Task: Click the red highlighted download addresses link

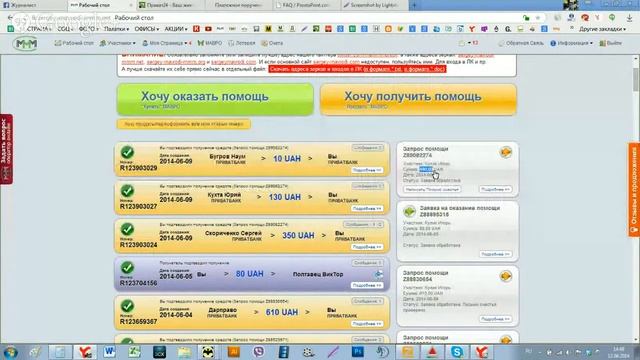Action: click(357, 69)
